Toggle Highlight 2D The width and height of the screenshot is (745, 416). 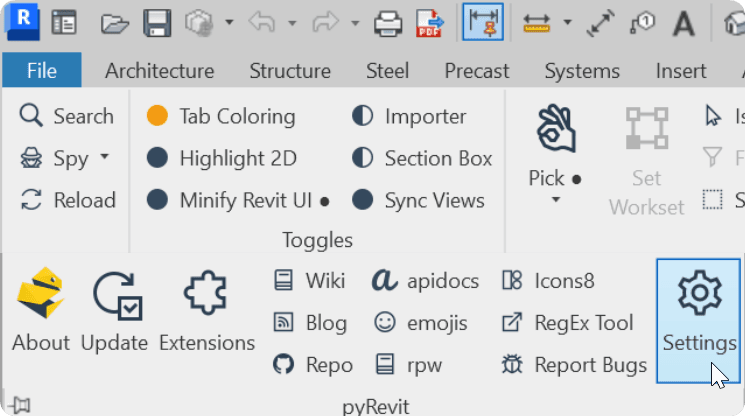click(x=221, y=158)
